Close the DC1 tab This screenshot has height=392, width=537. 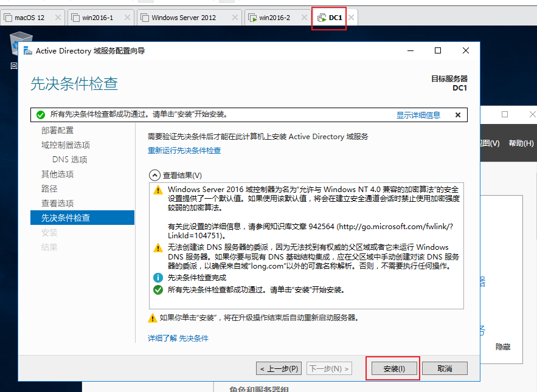[351, 18]
